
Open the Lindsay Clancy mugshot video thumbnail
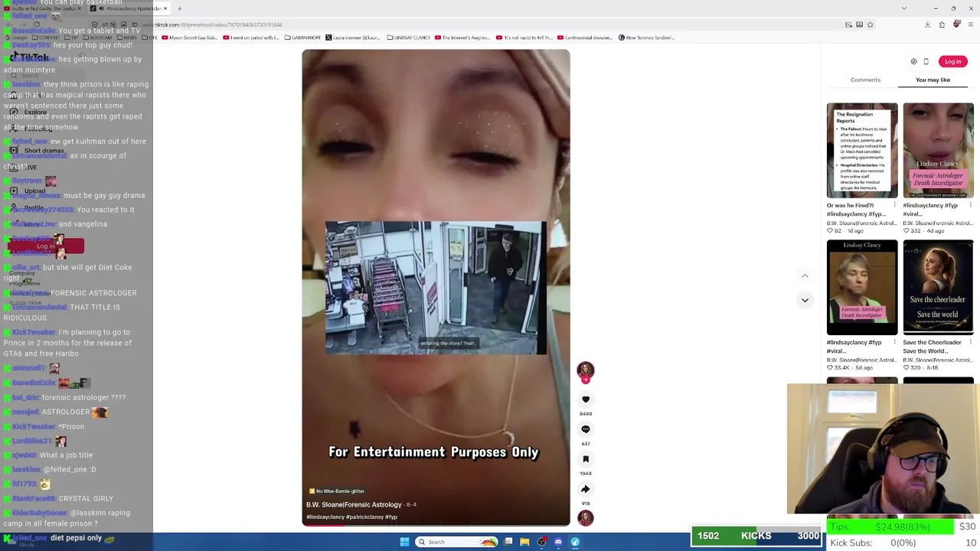[x=862, y=287]
